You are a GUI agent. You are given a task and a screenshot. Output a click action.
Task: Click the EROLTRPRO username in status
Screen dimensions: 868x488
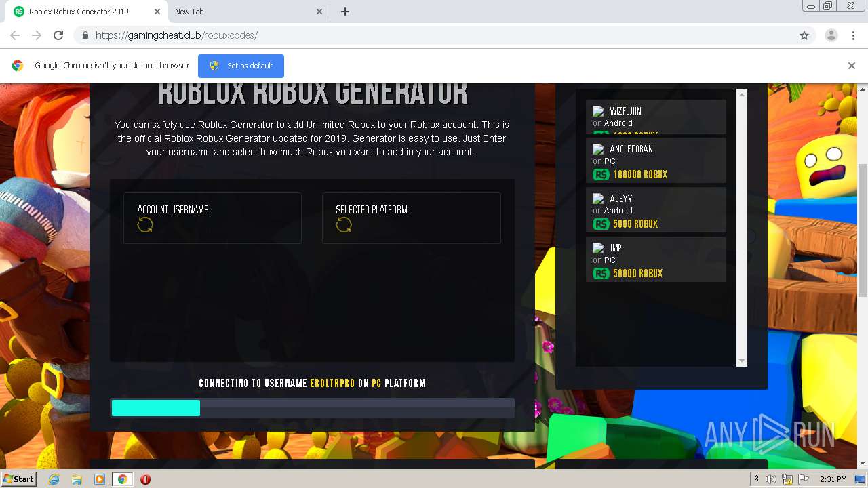point(332,384)
